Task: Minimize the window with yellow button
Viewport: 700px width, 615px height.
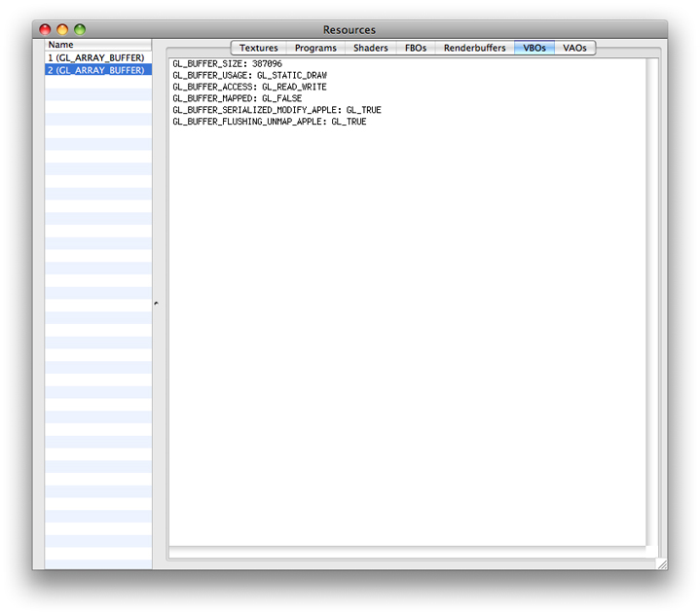Action: click(x=62, y=30)
